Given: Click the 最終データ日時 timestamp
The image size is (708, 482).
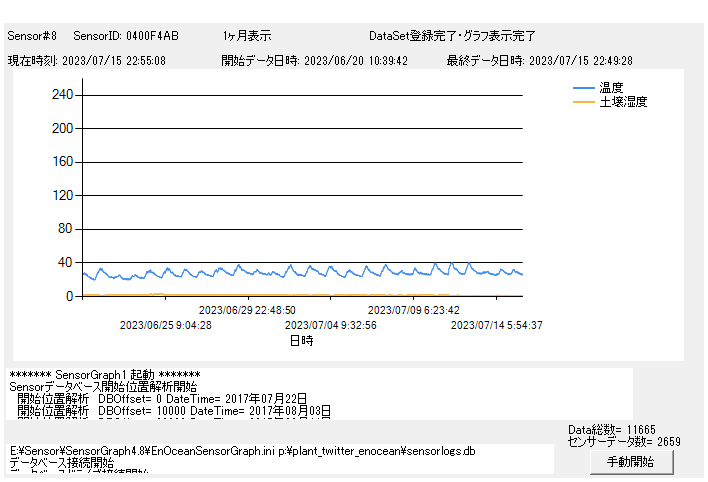Looking at the screenshot, I should (x=539, y=60).
